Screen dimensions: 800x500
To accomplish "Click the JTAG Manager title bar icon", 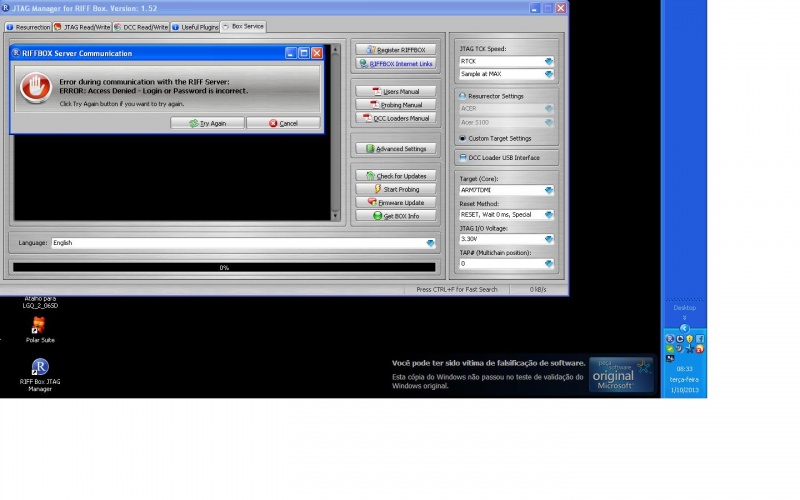I will coord(5,8).
